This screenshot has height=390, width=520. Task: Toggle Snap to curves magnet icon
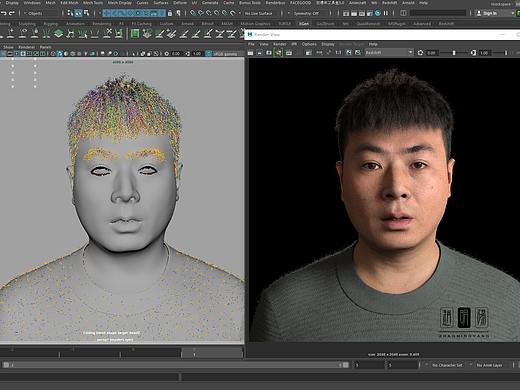point(201,13)
